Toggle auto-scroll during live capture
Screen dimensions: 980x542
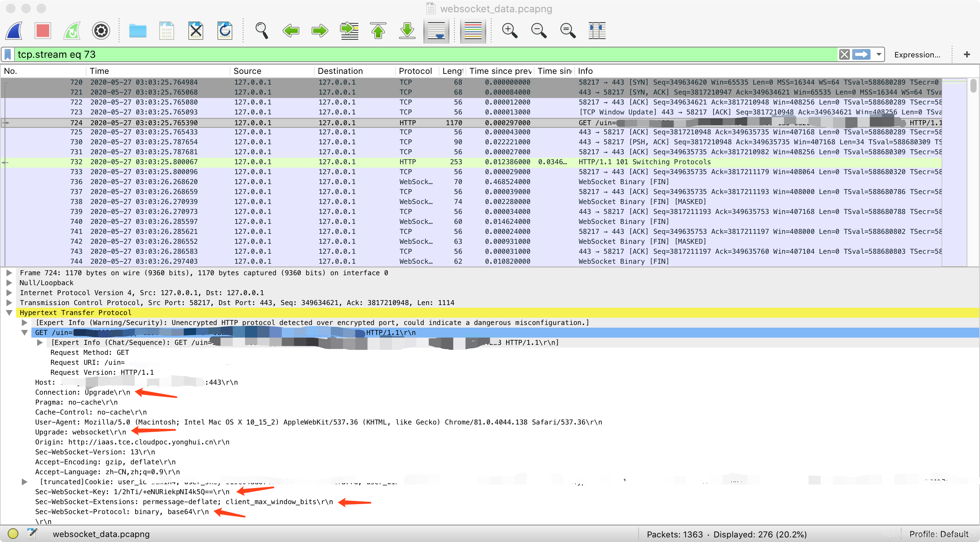[x=436, y=31]
